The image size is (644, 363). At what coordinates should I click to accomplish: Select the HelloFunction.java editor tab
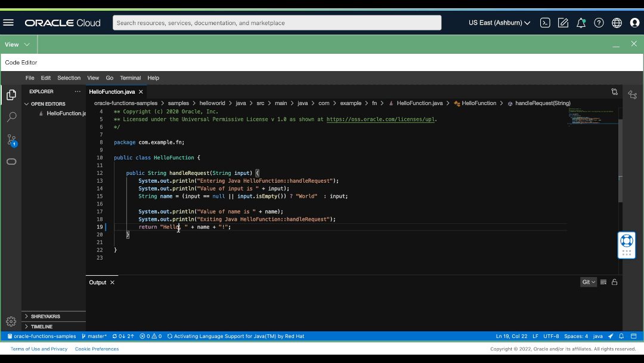[x=112, y=91]
